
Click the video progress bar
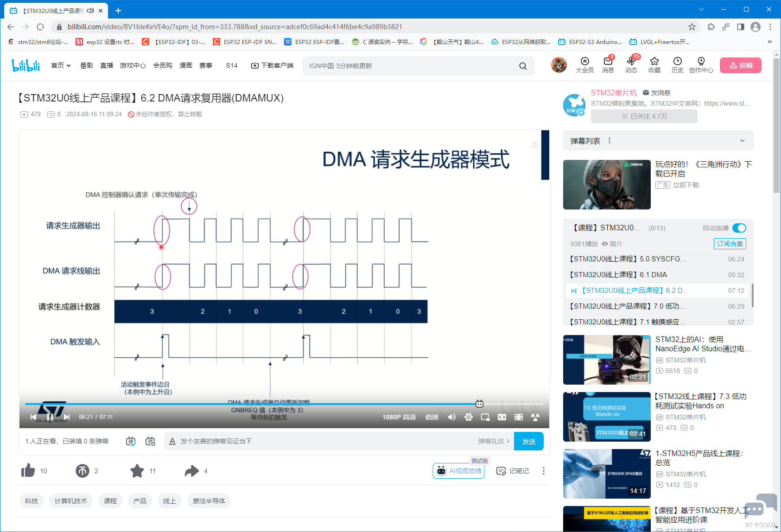click(284, 404)
